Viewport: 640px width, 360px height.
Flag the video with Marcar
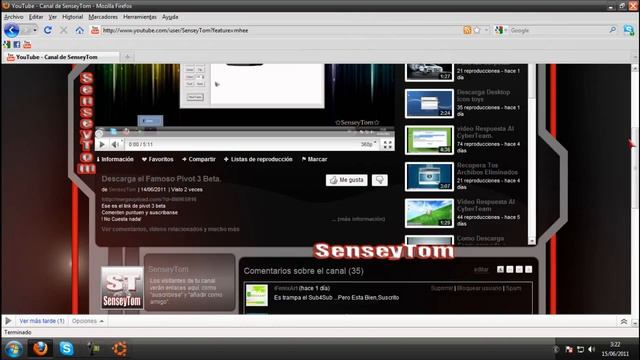pyautogui.click(x=314, y=159)
